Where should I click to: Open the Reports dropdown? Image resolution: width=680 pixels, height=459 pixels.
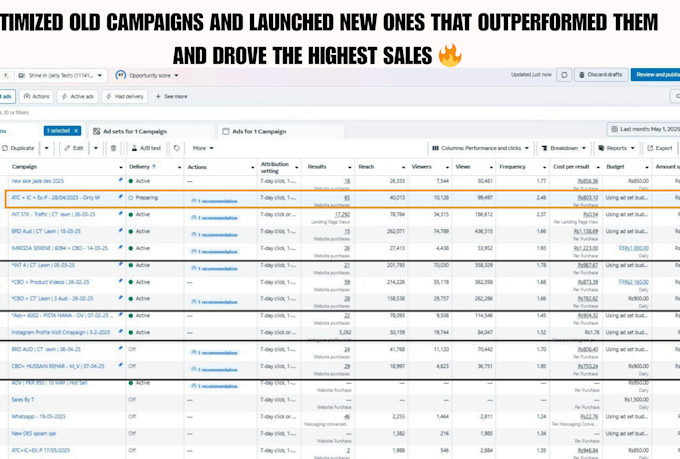click(x=616, y=148)
